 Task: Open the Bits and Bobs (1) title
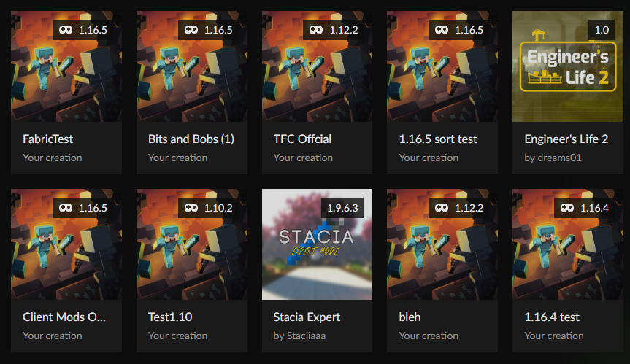click(191, 139)
